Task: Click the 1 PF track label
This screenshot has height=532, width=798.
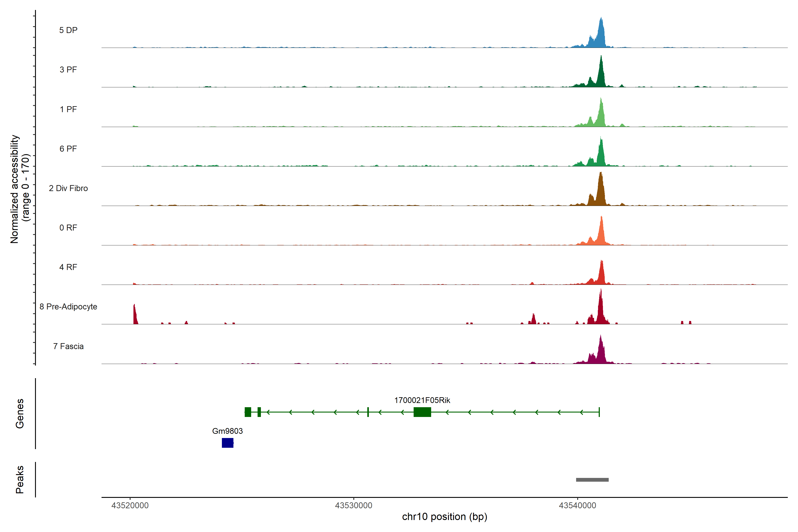Action: point(68,109)
